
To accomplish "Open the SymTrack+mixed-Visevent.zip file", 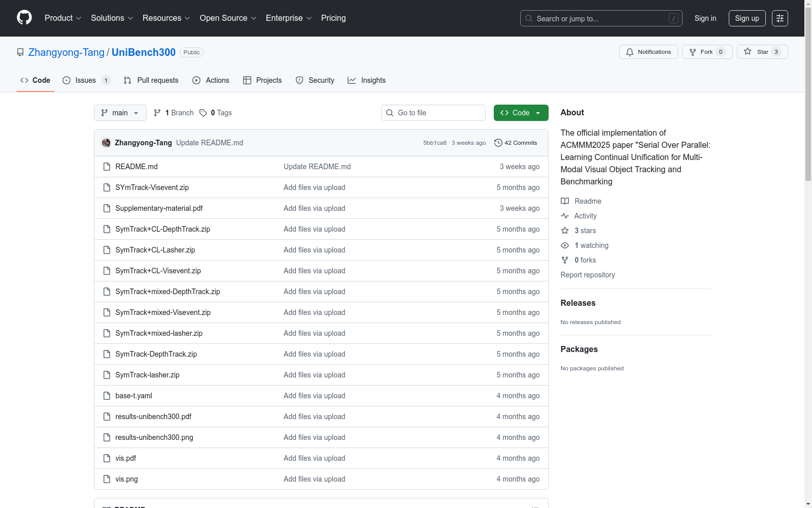I will pos(163,312).
